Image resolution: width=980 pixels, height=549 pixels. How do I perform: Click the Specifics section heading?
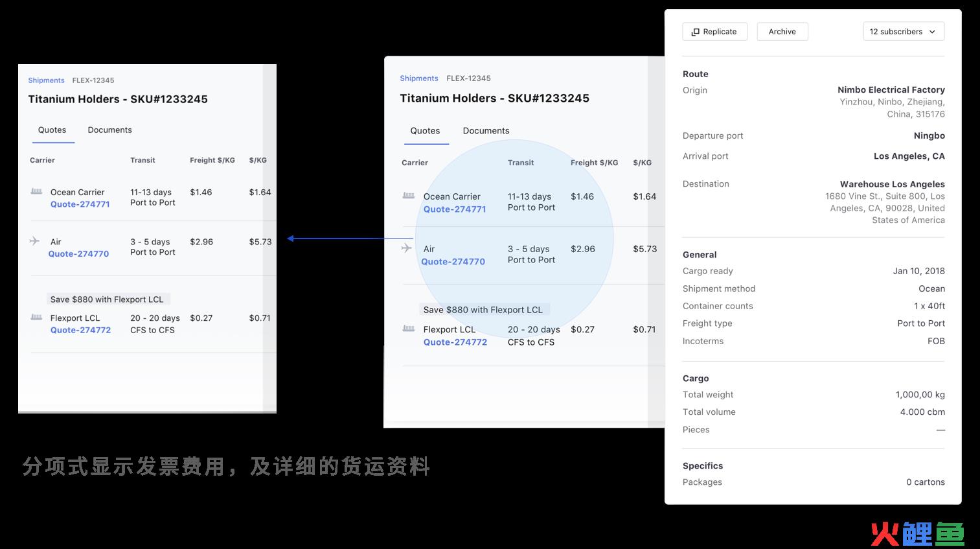click(x=703, y=466)
